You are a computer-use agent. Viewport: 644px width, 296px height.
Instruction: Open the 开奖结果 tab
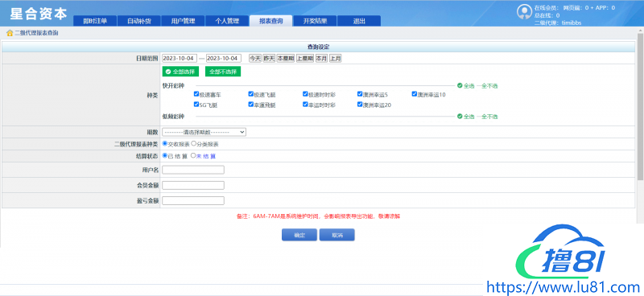click(315, 22)
